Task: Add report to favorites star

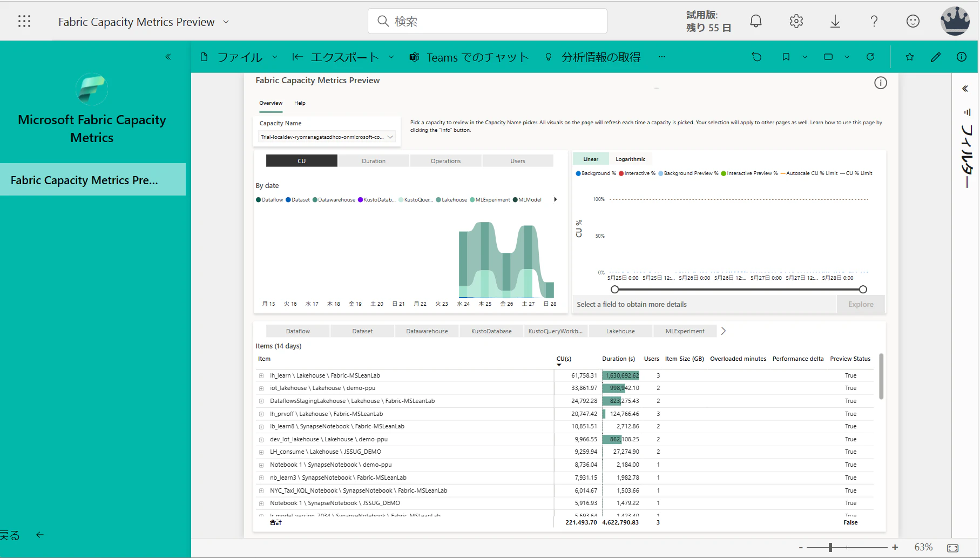Action: click(x=910, y=57)
